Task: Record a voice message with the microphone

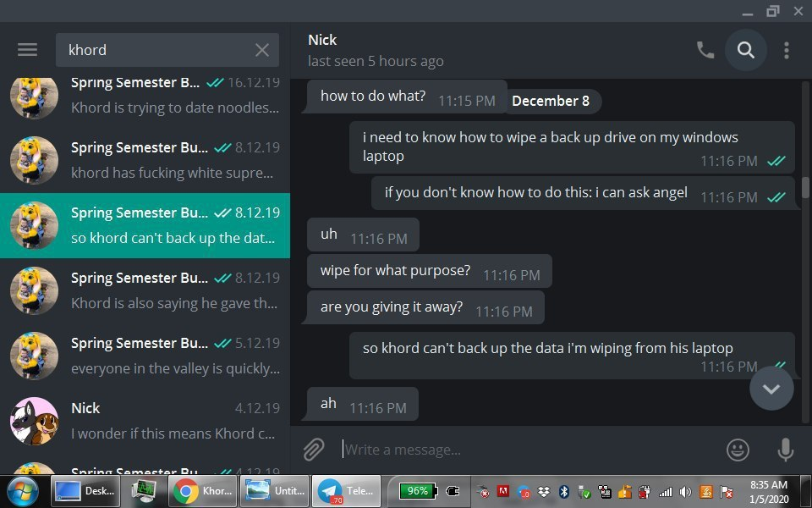Action: coord(785,450)
